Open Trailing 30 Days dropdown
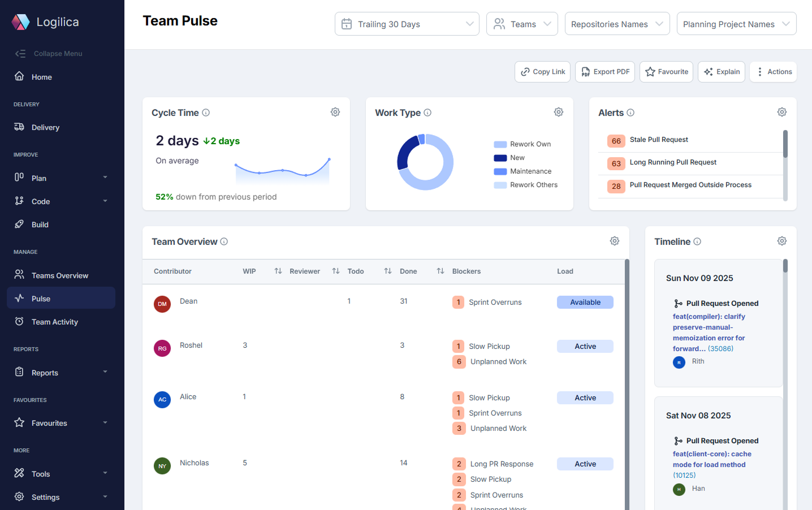 click(407, 24)
